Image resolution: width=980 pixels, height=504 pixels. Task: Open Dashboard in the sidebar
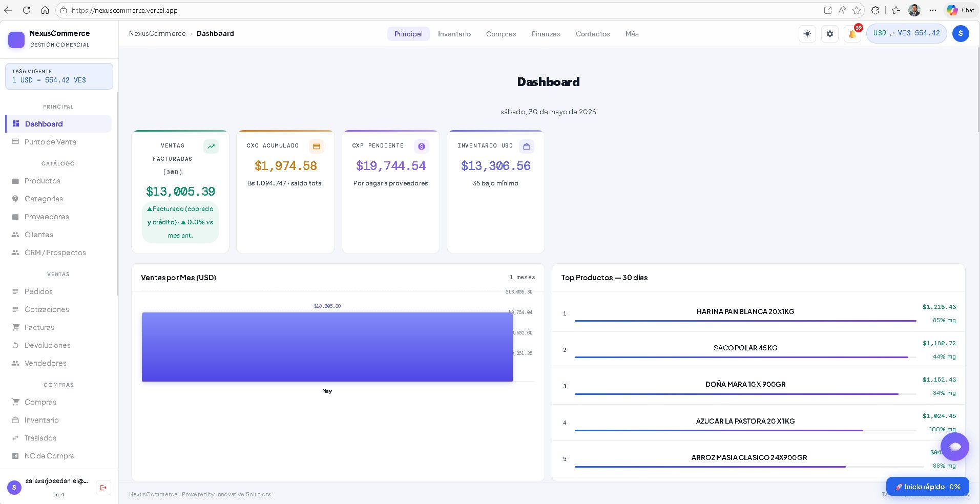(x=58, y=124)
